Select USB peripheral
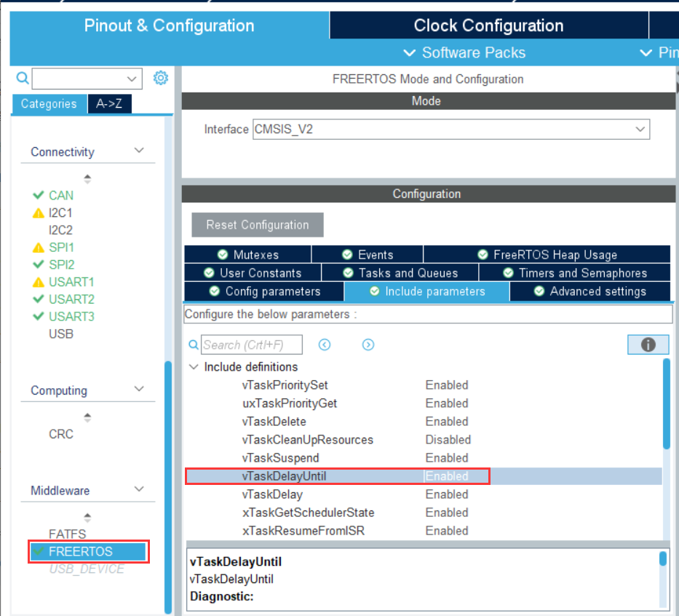The image size is (679, 616). click(x=61, y=334)
